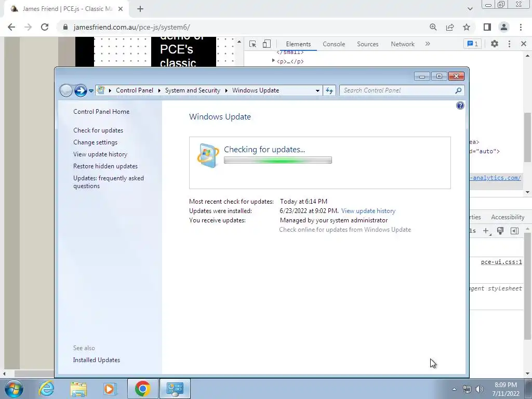Open Windows Update help question icon
Screen dimensions: 532x399
point(460,105)
